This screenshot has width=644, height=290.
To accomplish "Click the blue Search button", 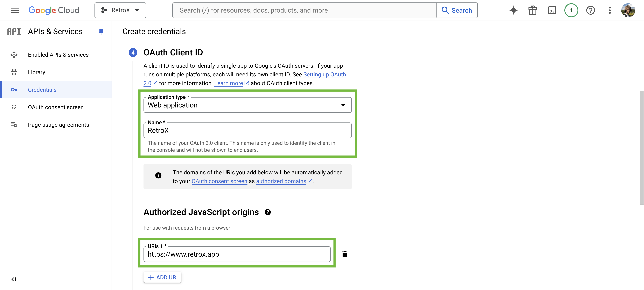I will click(x=457, y=10).
